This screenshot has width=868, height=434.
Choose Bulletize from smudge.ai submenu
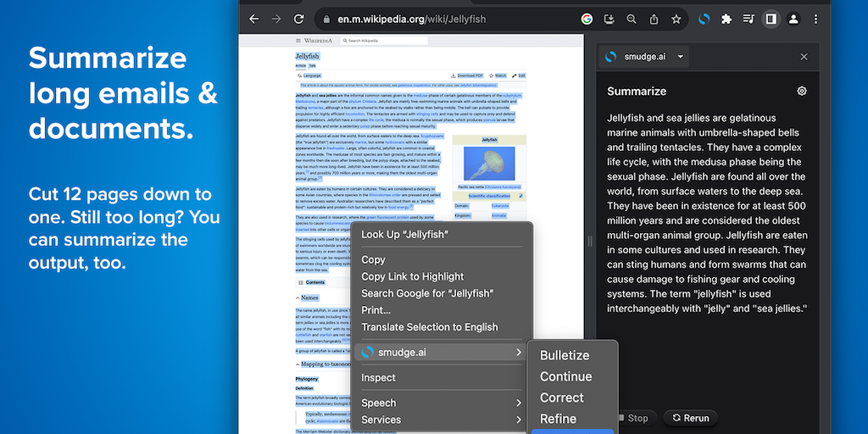click(x=572, y=355)
